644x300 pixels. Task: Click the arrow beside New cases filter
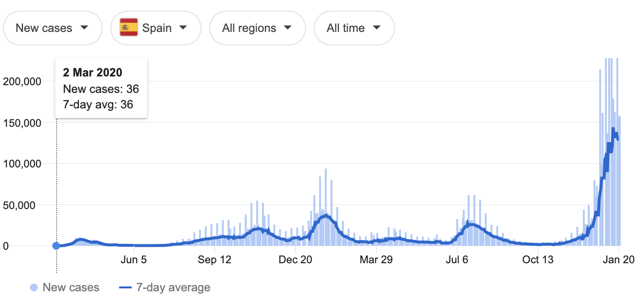click(84, 28)
